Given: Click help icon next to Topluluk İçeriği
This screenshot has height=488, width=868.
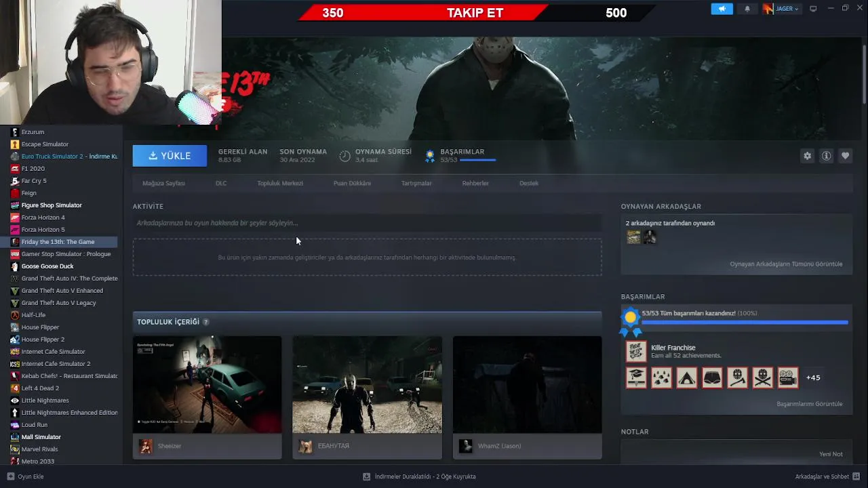Looking at the screenshot, I should click(205, 322).
